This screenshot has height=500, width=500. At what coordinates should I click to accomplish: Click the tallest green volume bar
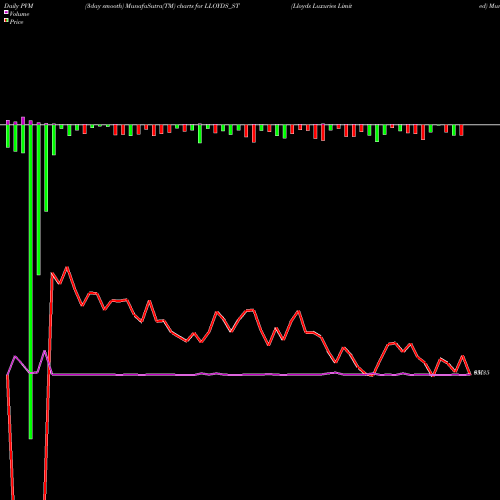point(31,282)
